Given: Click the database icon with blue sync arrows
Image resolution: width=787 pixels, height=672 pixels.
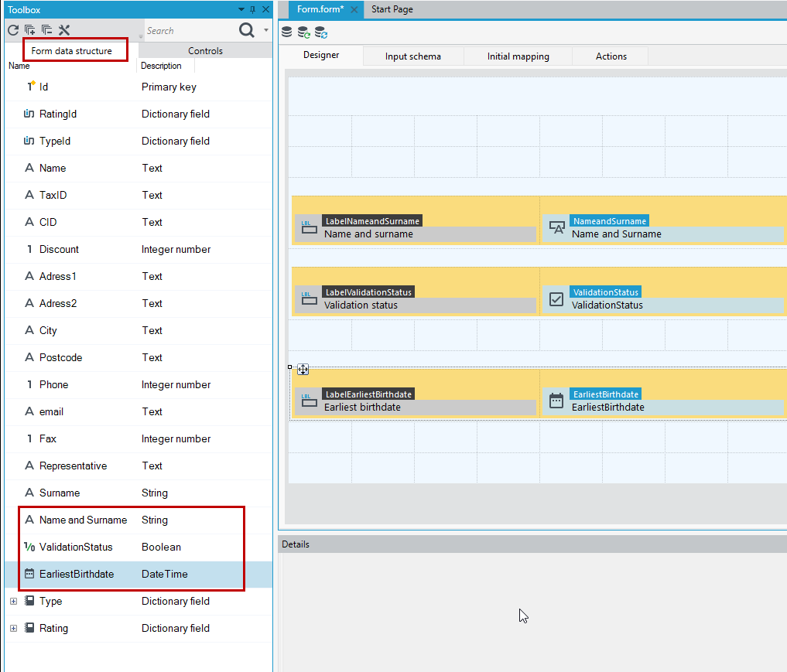Looking at the screenshot, I should 320,32.
